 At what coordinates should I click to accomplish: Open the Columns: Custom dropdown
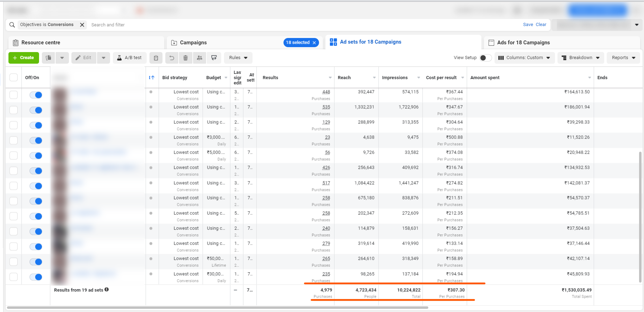pyautogui.click(x=524, y=58)
